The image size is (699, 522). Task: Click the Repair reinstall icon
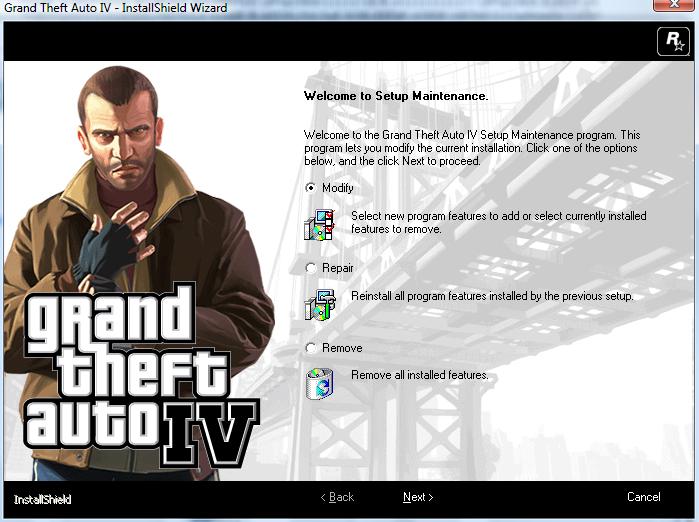319,305
